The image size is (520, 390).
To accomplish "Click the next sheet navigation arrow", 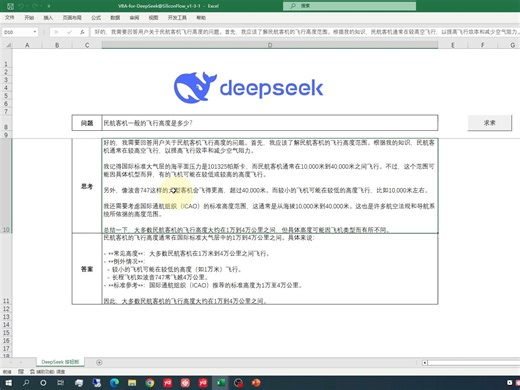I will point(21,362).
